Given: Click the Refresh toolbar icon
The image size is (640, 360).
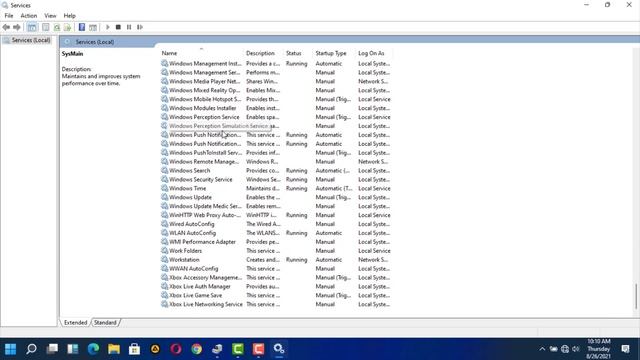Looking at the screenshot, I should pyautogui.click(x=57, y=27).
